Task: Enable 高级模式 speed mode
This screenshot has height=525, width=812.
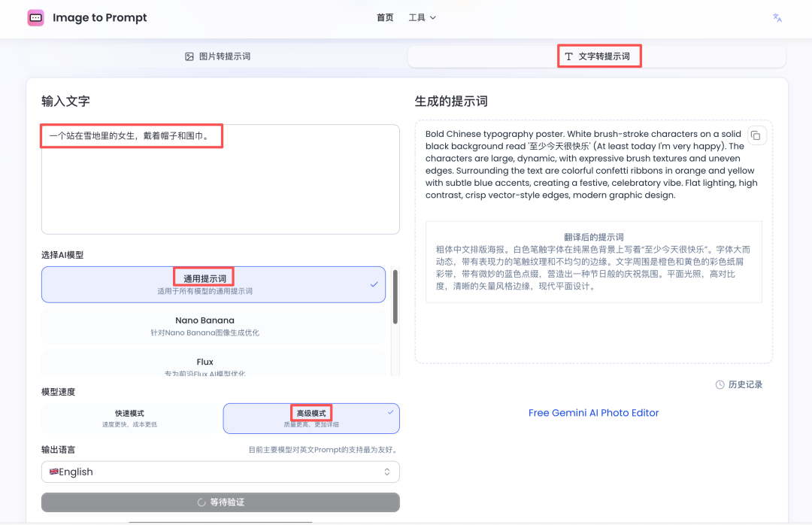Action: click(311, 418)
